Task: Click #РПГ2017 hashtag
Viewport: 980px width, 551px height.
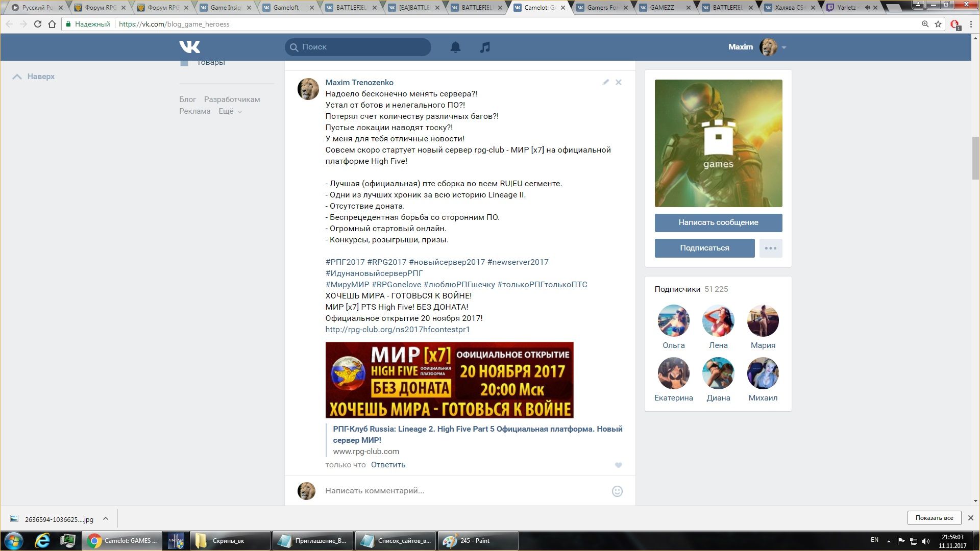Action: point(345,262)
